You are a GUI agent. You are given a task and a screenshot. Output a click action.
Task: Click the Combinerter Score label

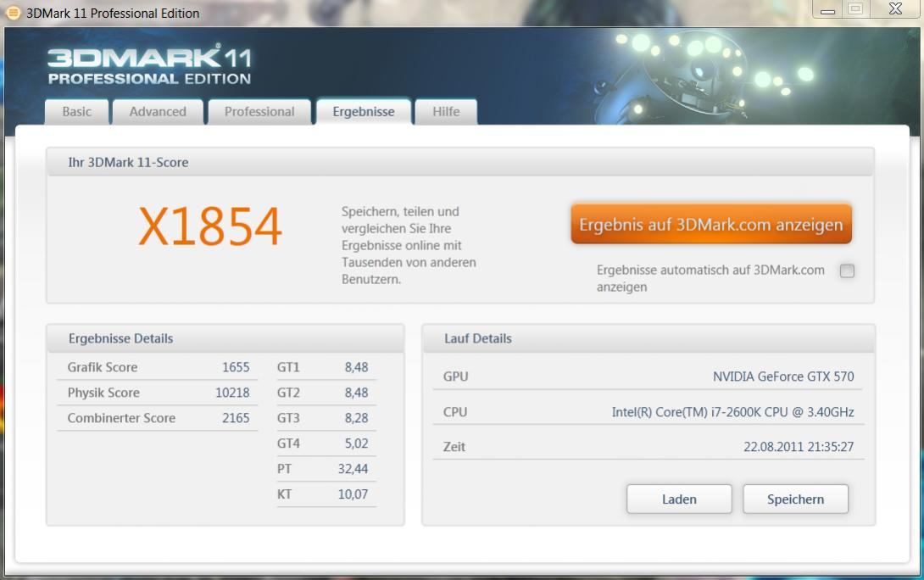[x=121, y=418]
